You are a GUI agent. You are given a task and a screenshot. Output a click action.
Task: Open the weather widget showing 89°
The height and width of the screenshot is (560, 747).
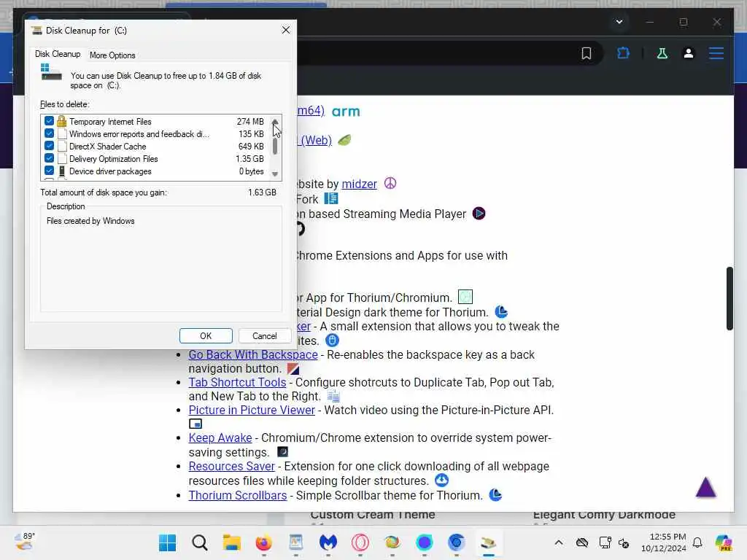(x=25, y=542)
